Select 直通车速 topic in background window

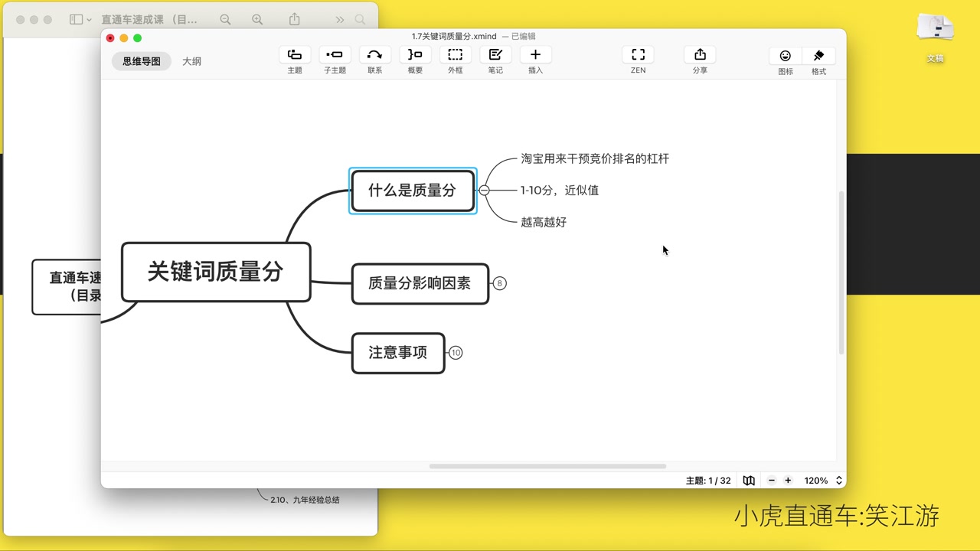[67, 287]
